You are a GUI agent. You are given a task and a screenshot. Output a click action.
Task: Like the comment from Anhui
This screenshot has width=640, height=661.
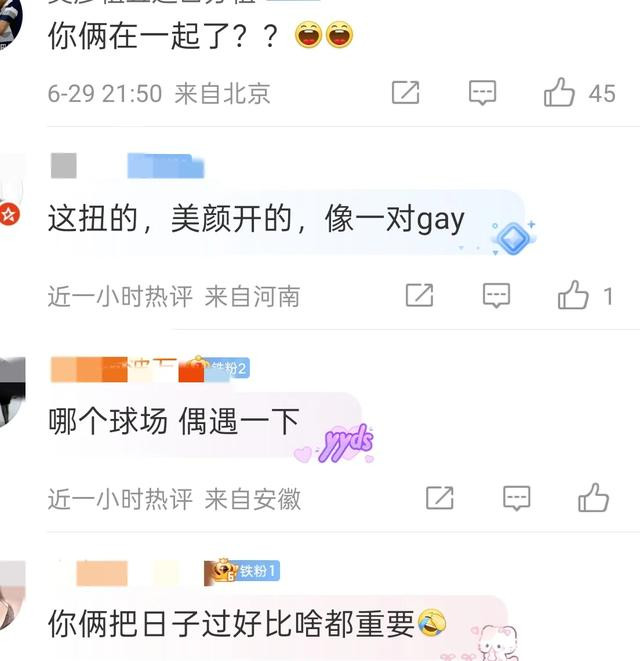[593, 498]
